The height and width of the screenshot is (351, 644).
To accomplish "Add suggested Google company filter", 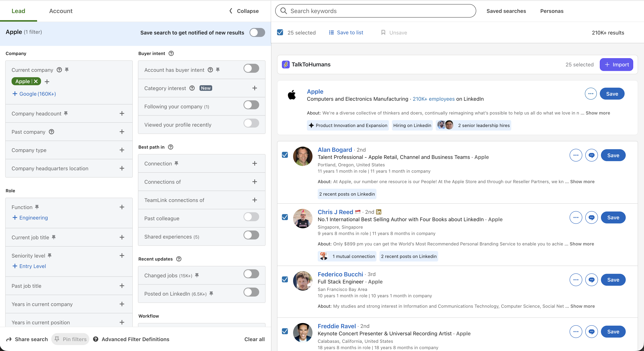I will (34, 94).
